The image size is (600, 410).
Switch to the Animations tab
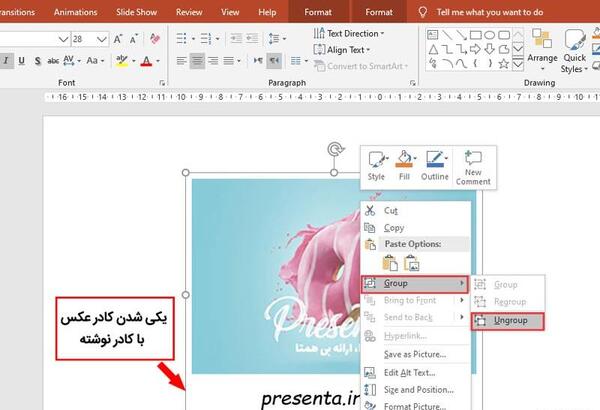pyautogui.click(x=75, y=12)
